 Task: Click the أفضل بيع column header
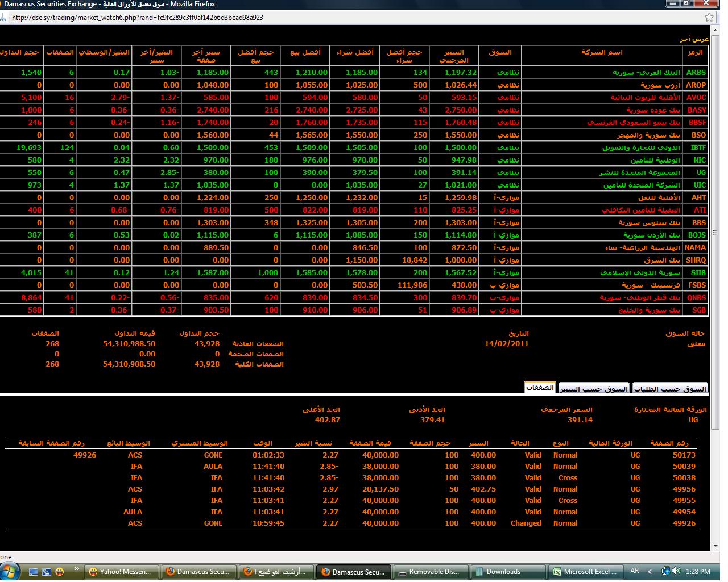tap(305, 52)
